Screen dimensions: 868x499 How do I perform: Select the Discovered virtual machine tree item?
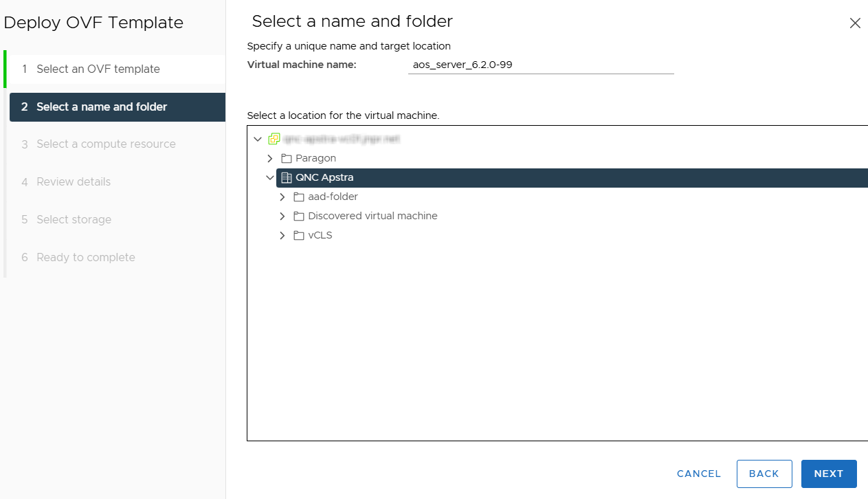[372, 216]
